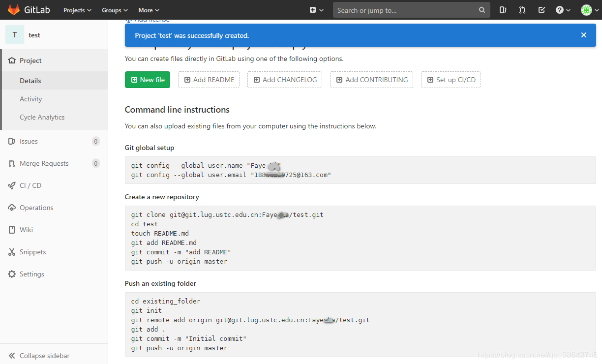Click the Issues count badge 0

(96, 141)
